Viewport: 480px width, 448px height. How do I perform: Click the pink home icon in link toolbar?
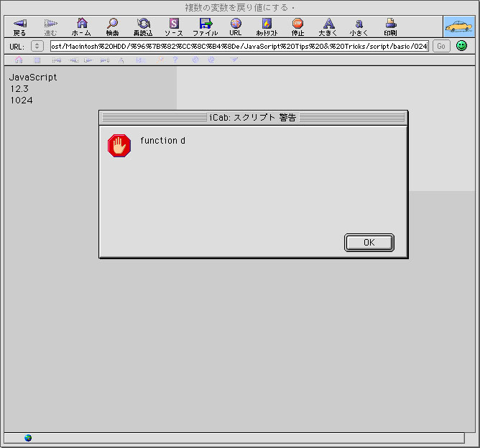coord(19,60)
